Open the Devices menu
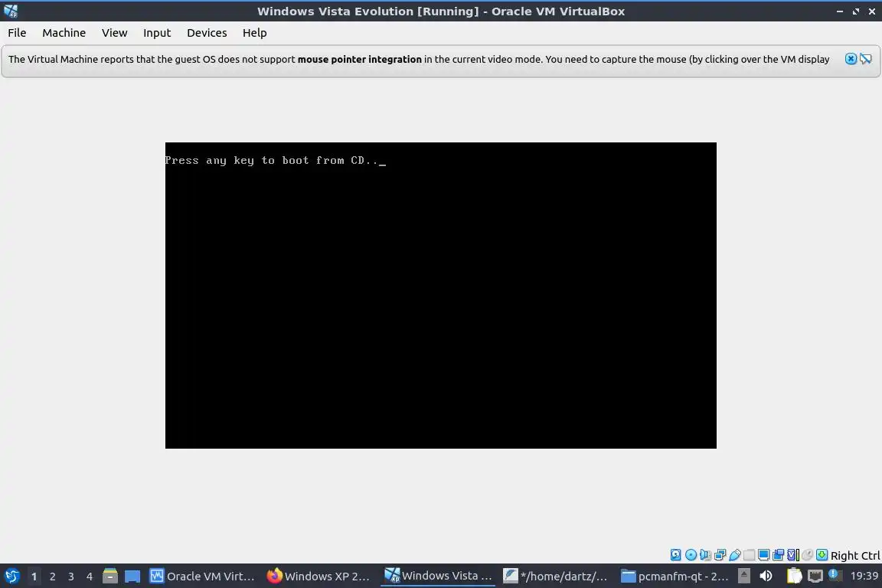The width and height of the screenshot is (882, 588). (207, 33)
